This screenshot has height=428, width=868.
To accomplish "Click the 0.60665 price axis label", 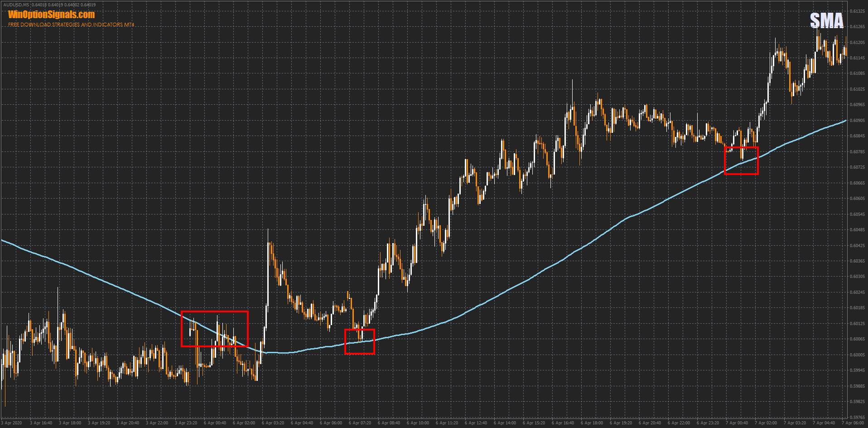I will tap(857, 183).
